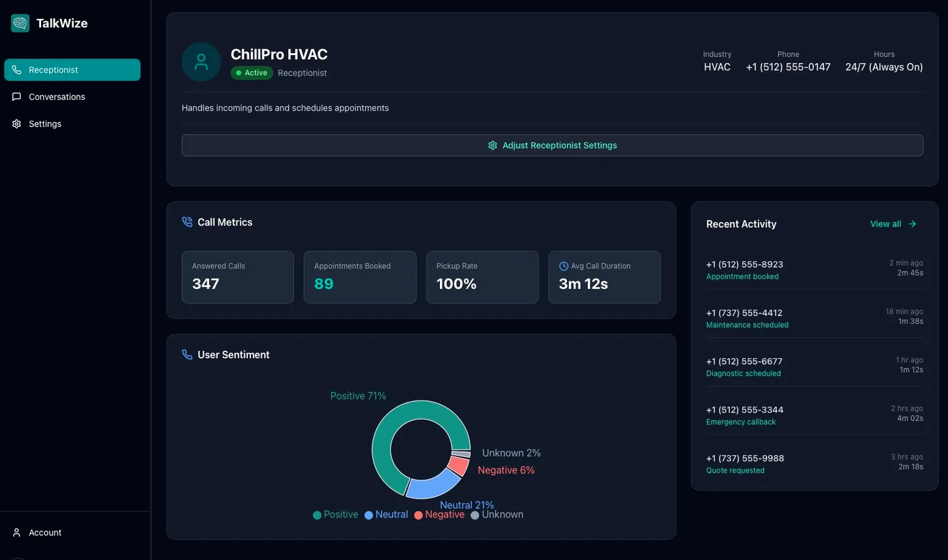Select the Appointments Booked metric card
This screenshot has height=560, width=948.
(360, 277)
